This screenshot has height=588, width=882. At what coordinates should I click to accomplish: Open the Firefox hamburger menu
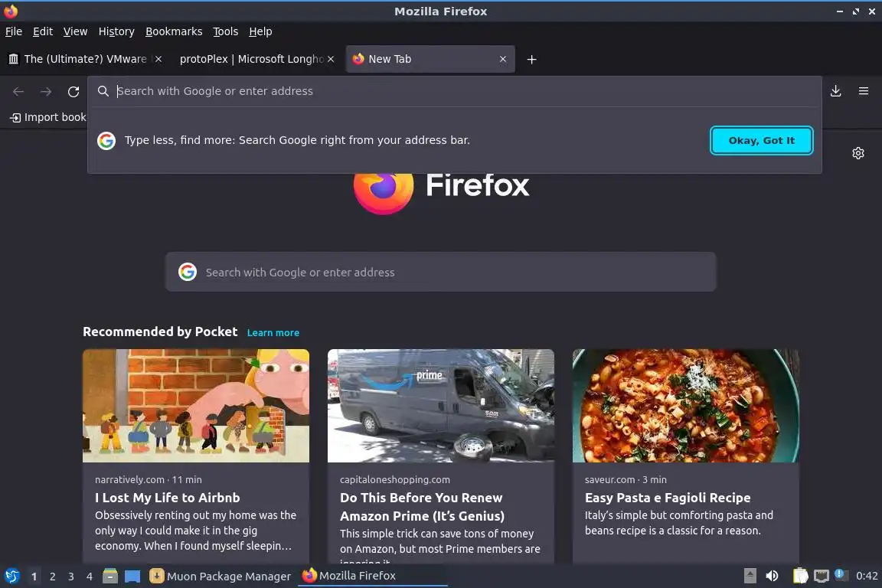point(864,91)
